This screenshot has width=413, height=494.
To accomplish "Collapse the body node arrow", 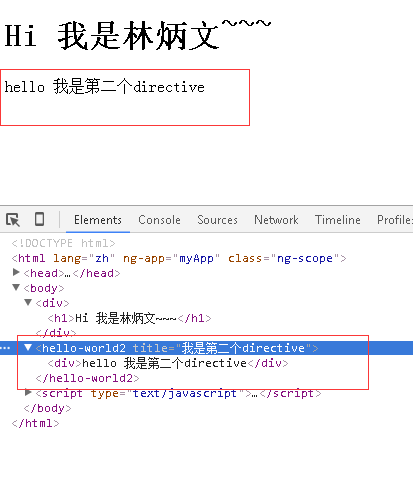I will coord(16,287).
